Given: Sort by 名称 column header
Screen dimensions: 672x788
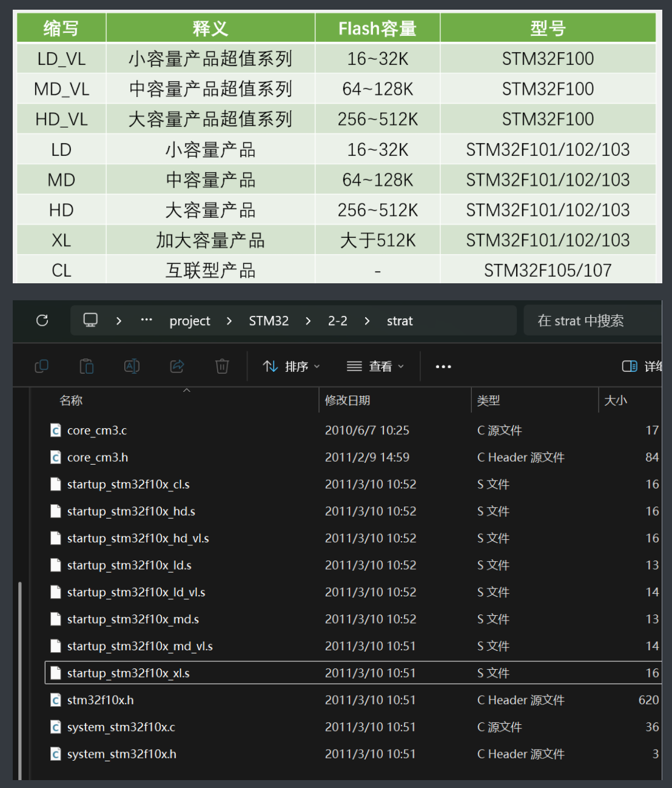Looking at the screenshot, I should 71,400.
